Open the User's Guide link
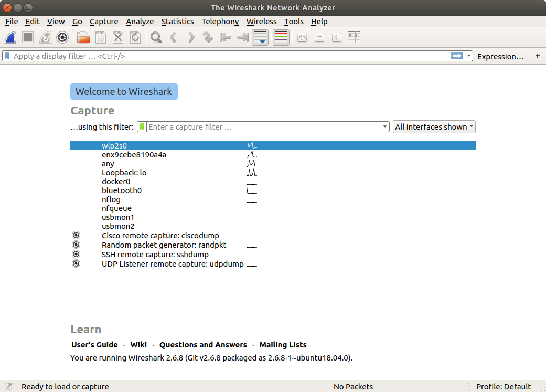Image resolution: width=546 pixels, height=392 pixels. [94, 345]
